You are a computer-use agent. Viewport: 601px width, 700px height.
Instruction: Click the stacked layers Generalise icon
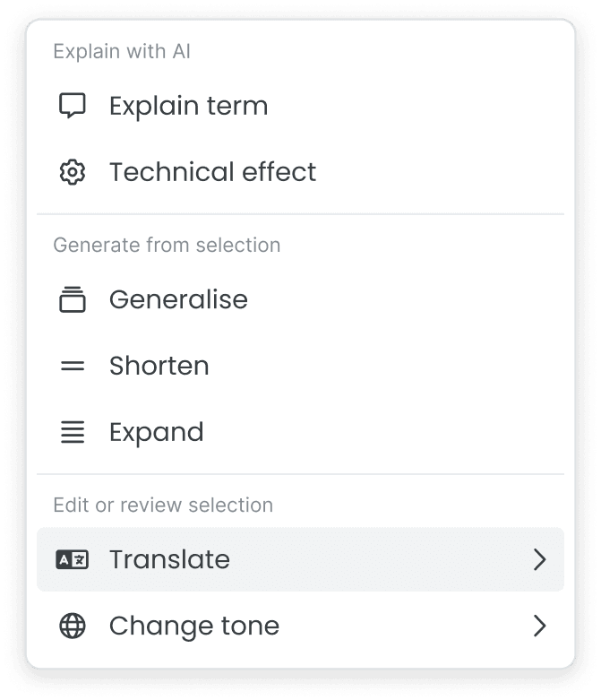coord(72,299)
